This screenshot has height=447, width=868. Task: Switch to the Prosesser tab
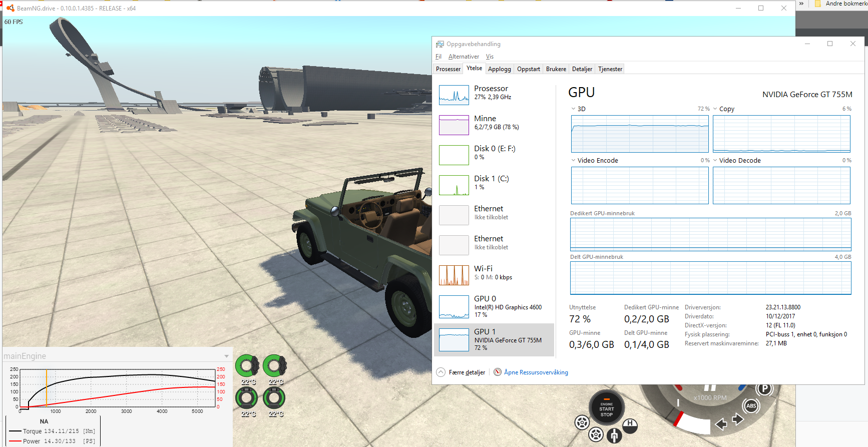448,69
